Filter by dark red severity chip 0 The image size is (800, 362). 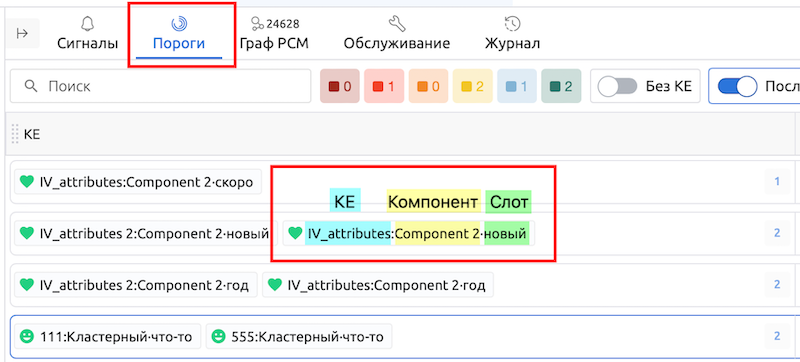point(340,86)
